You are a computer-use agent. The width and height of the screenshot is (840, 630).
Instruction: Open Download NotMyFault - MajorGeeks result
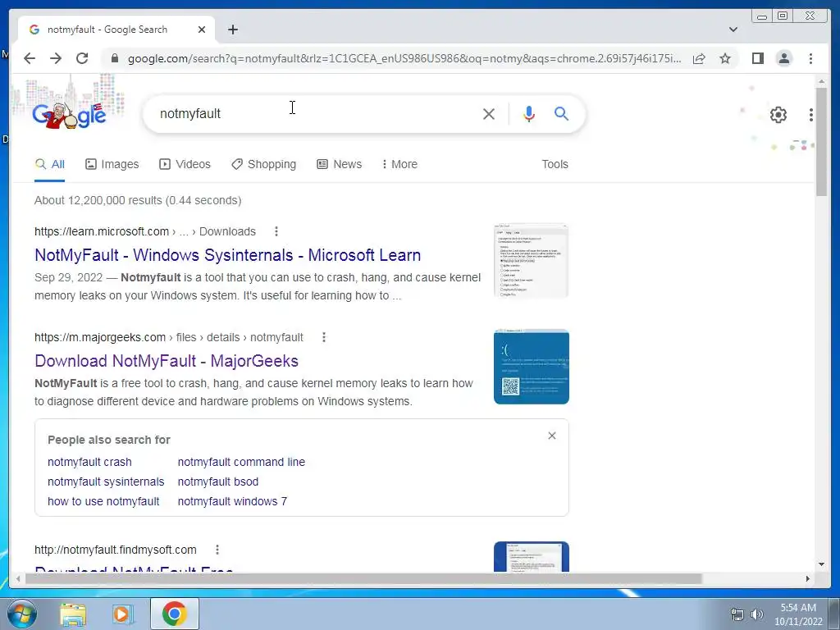(x=167, y=361)
